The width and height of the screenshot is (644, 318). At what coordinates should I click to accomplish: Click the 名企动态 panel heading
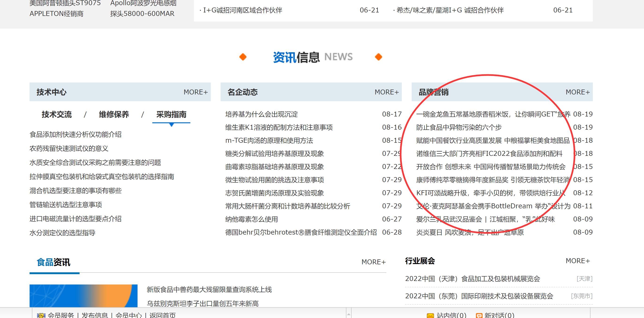tap(243, 92)
